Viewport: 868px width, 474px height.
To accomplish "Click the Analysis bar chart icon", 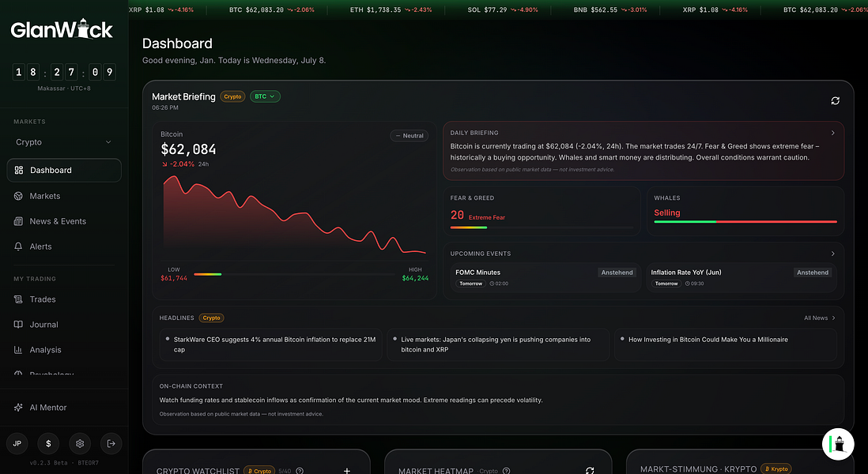I will (x=18, y=350).
